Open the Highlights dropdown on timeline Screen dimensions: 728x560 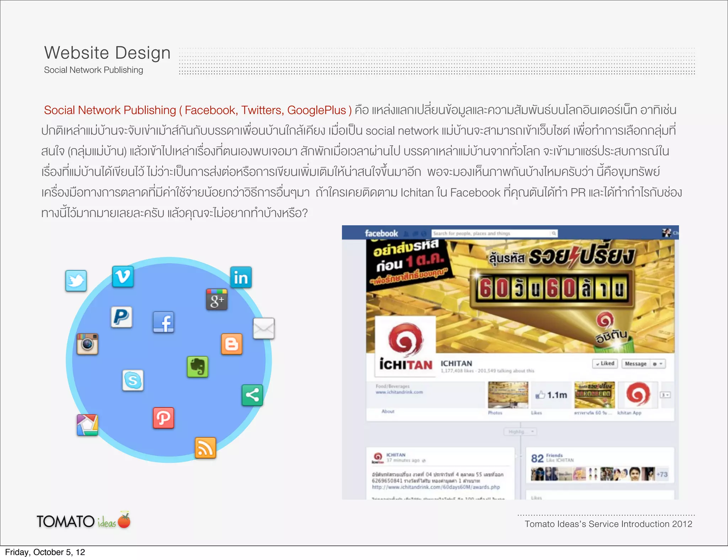point(520,432)
